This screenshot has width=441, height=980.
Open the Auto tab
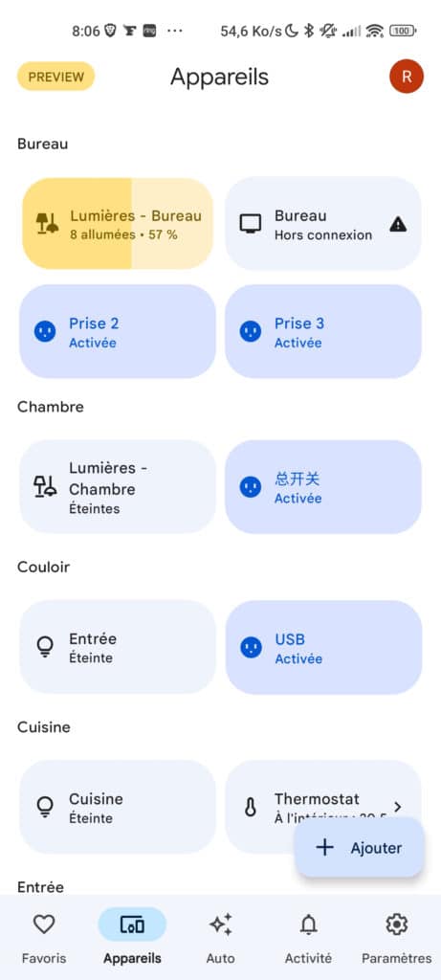click(220, 937)
